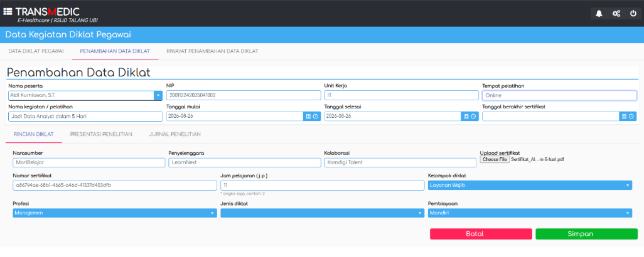Open the Jenis diklat dropdown
The width and height of the screenshot is (644, 257).
322,213
